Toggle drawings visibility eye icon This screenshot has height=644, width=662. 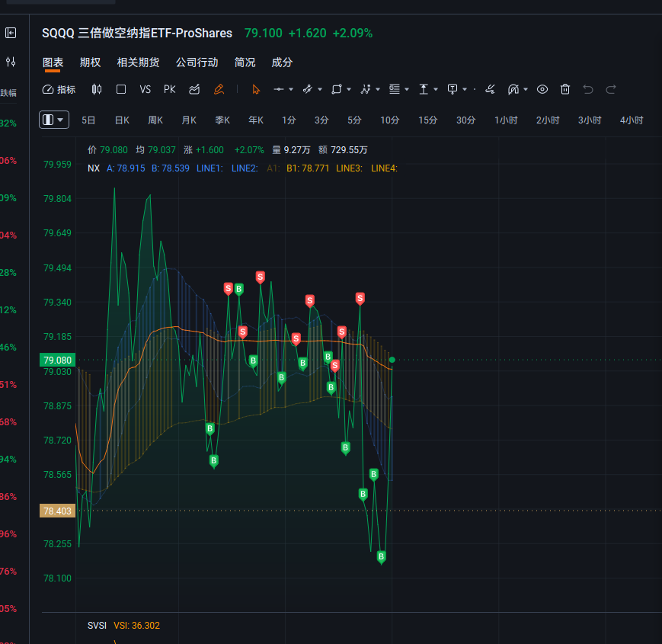click(542, 89)
